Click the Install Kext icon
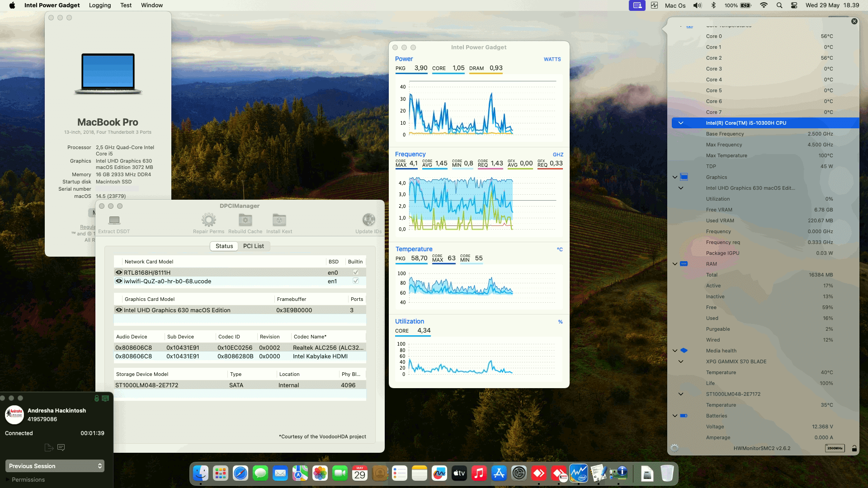This screenshot has height=488, width=868. coord(278,220)
